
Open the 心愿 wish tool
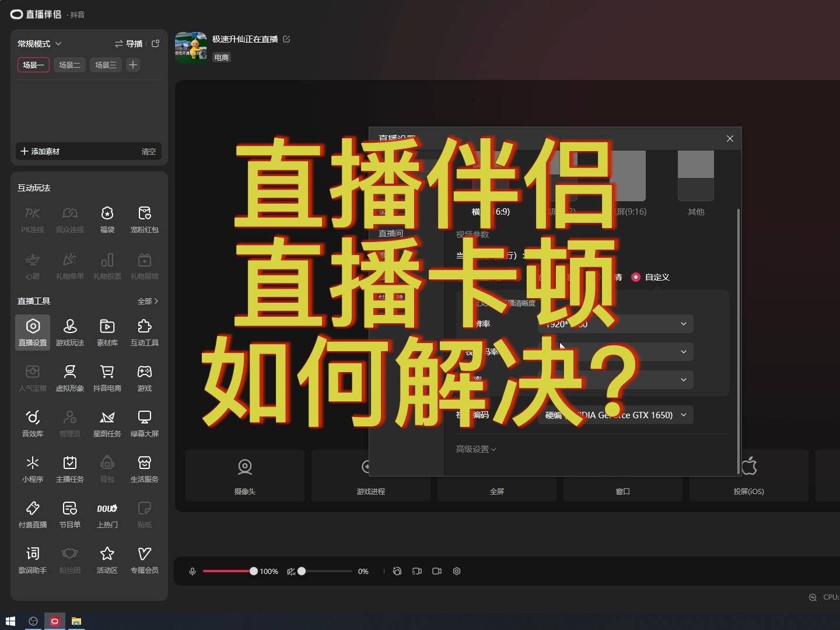33,266
